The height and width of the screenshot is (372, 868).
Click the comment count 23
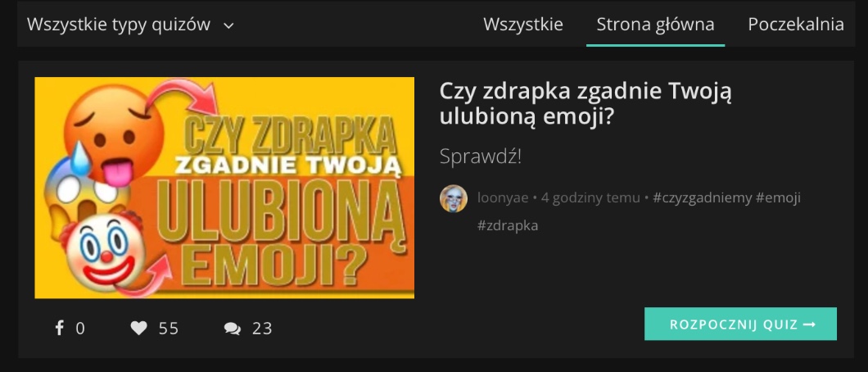tap(262, 329)
